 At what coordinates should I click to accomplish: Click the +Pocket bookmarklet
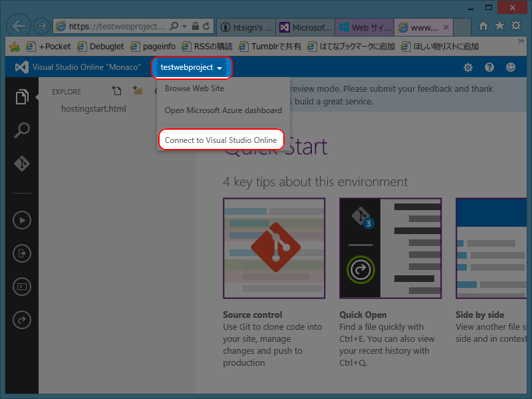pyautogui.click(x=49, y=47)
